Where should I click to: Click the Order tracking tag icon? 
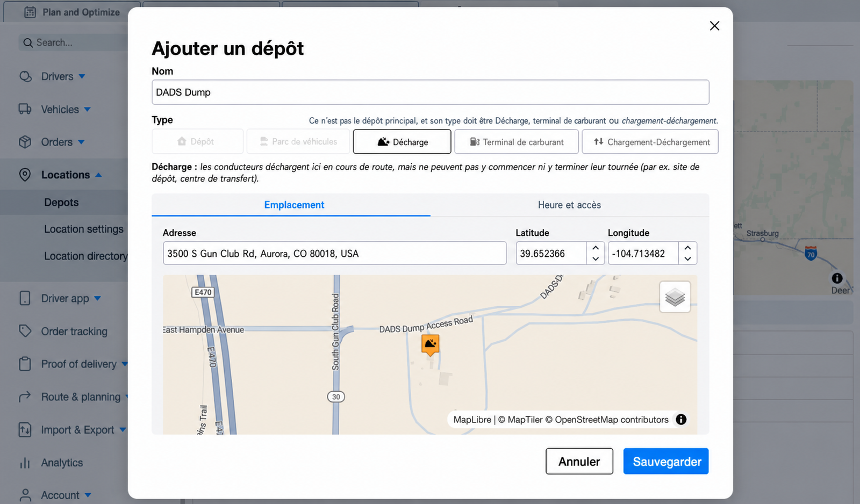tap(25, 331)
